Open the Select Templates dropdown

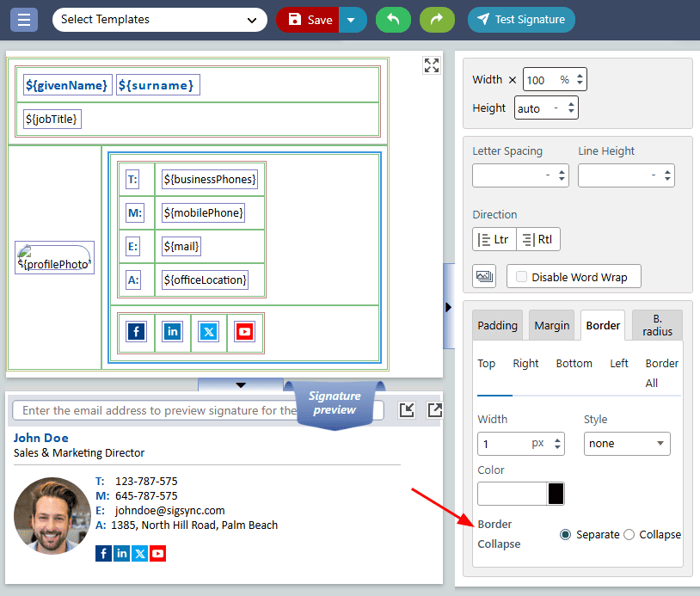[159, 20]
